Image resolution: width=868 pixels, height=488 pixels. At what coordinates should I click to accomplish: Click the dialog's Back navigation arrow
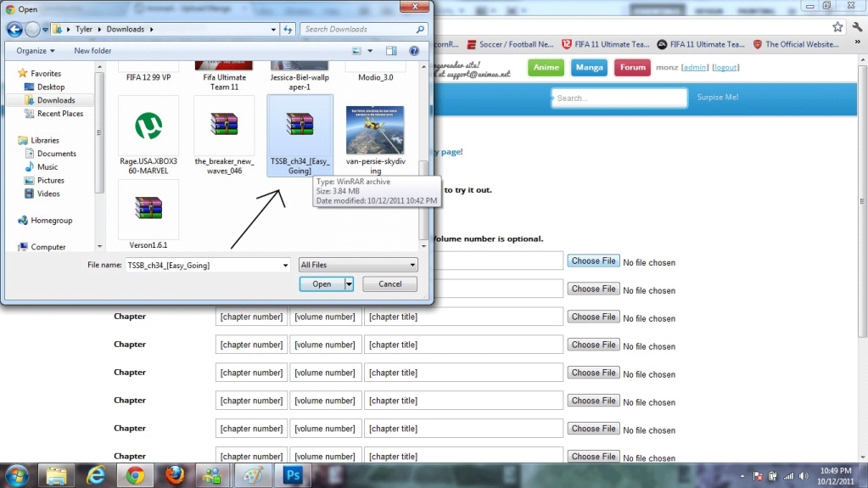click(14, 29)
